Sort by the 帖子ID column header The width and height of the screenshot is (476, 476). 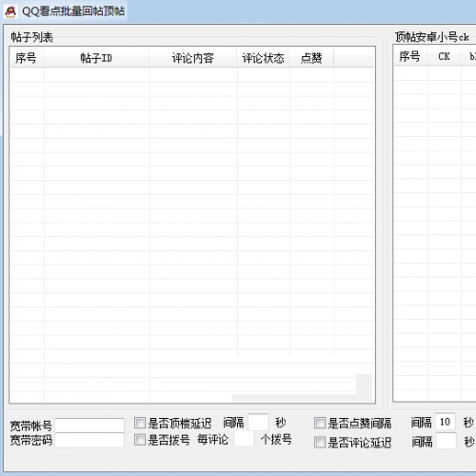point(96,58)
